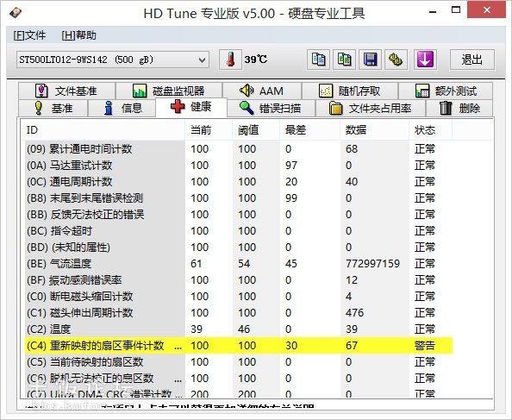Click data value 476 in the C1 row
The width and height of the screenshot is (512, 420).
tap(354, 313)
